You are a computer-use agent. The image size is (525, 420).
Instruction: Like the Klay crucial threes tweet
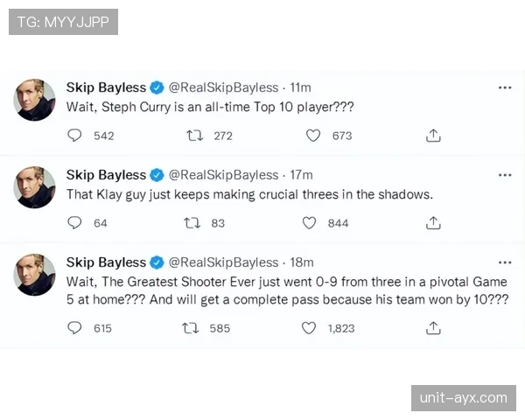[310, 223]
